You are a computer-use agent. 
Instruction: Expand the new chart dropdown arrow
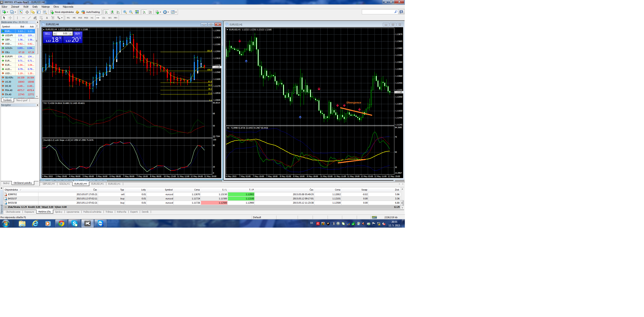tap(8, 12)
